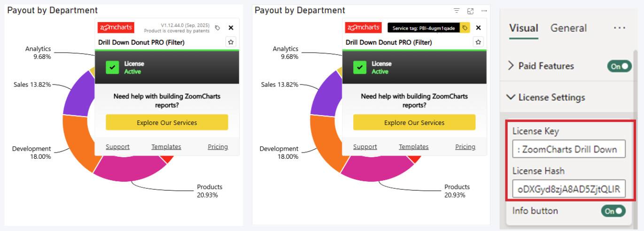Click the yellow highlighted service tag icon
This screenshot has height=231, width=644.
[x=465, y=28]
